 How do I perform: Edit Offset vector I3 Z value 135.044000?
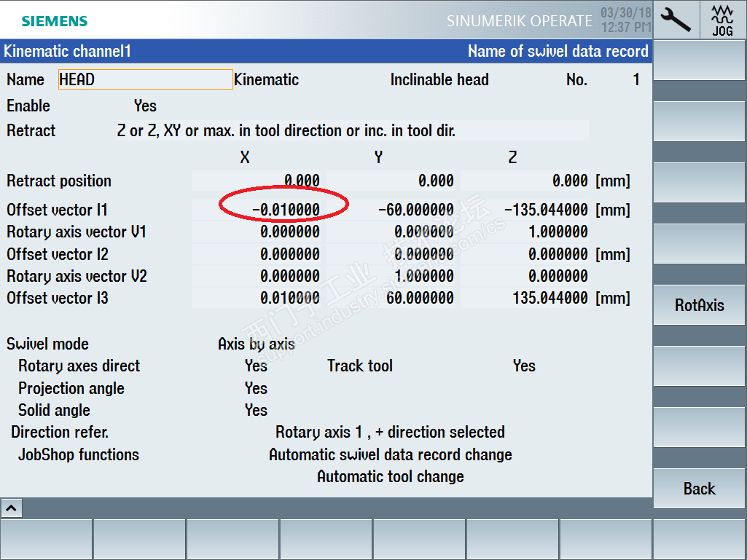point(524,298)
